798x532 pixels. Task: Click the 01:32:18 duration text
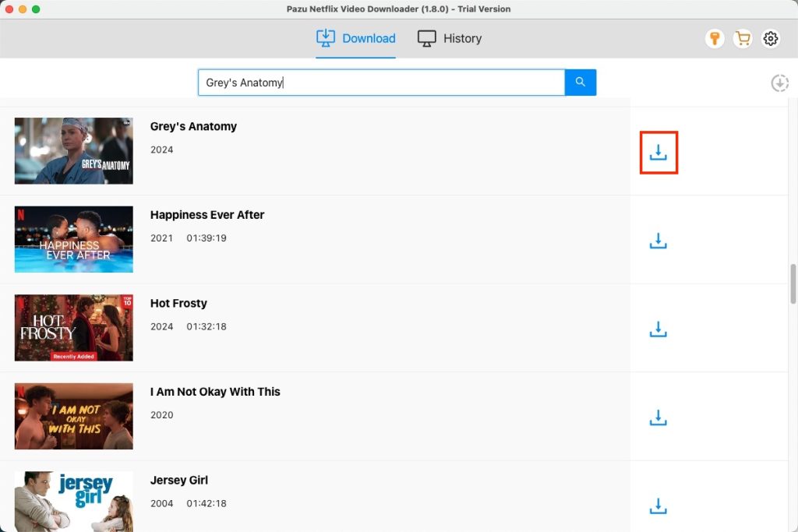[x=206, y=326]
